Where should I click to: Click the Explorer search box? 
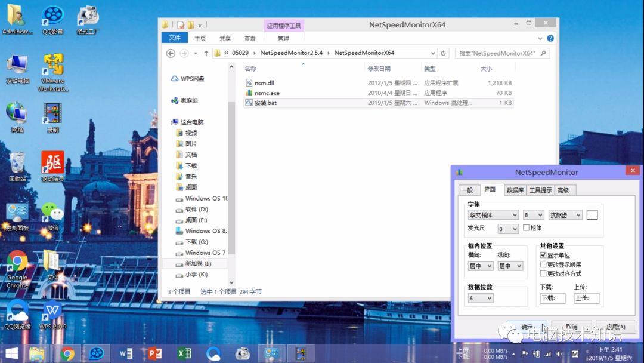pos(502,53)
